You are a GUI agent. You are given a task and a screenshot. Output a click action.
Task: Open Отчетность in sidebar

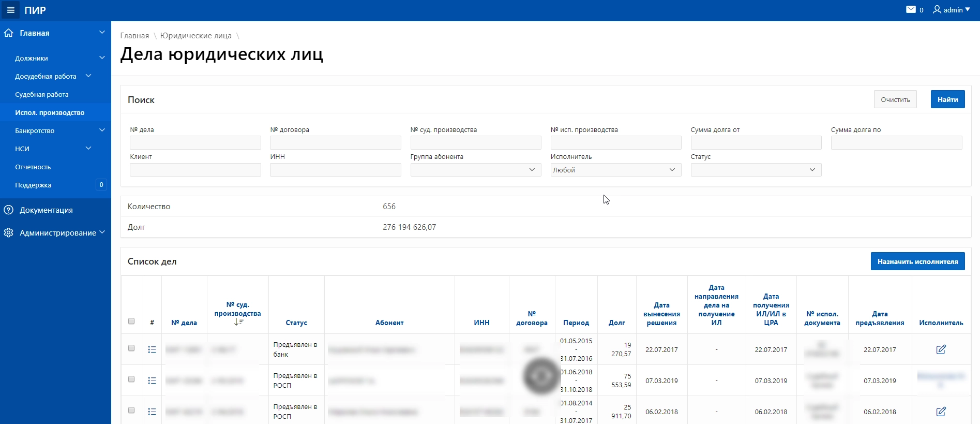coord(33,167)
